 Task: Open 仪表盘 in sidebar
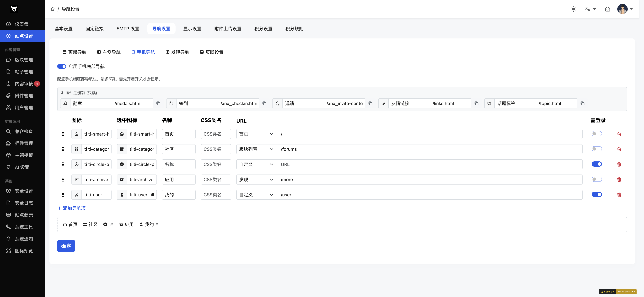(x=22, y=24)
